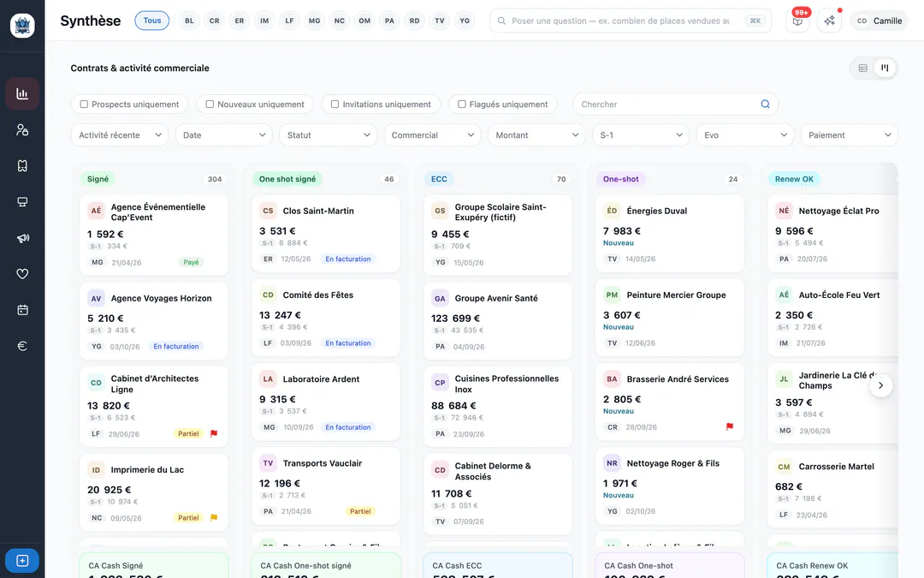Click yellow flag on Imprimerie du Lac card
The image size is (924, 578).
pyautogui.click(x=214, y=518)
